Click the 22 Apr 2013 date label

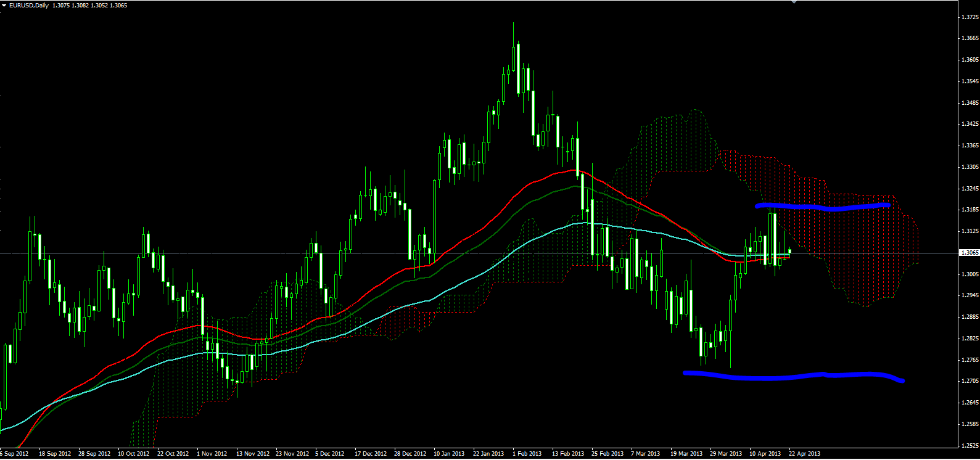tap(805, 454)
